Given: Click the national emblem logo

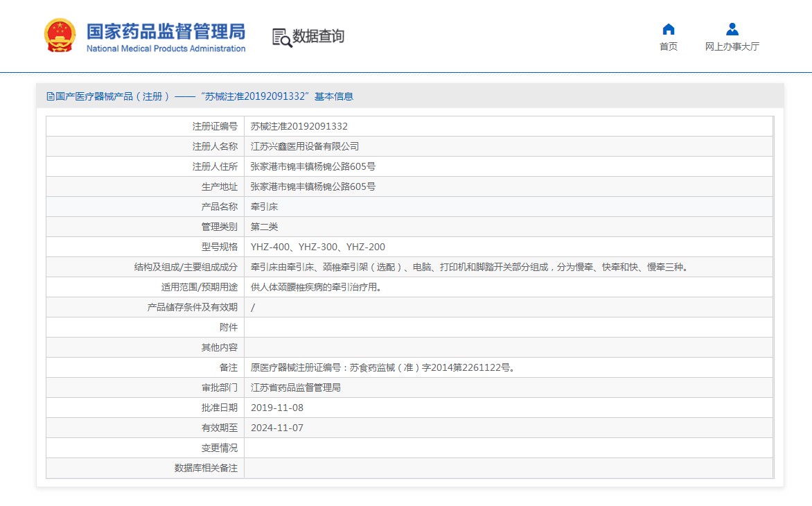Looking at the screenshot, I should (x=60, y=36).
